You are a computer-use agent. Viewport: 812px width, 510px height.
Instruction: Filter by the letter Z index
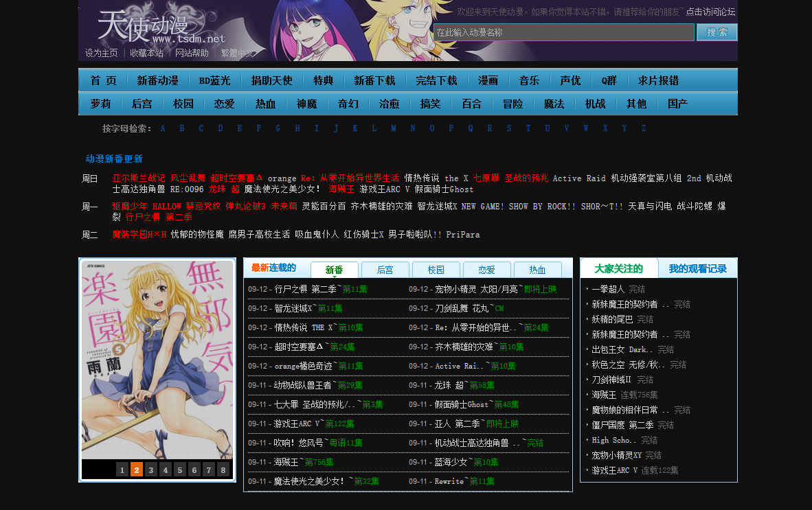coord(644,128)
